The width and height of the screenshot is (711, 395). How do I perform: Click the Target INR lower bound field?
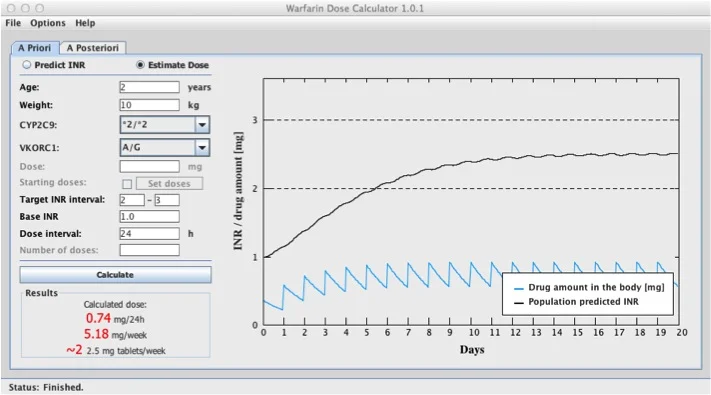[x=132, y=200]
